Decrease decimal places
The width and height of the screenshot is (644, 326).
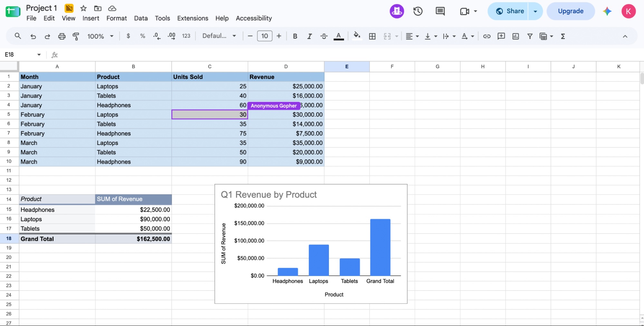pos(157,36)
